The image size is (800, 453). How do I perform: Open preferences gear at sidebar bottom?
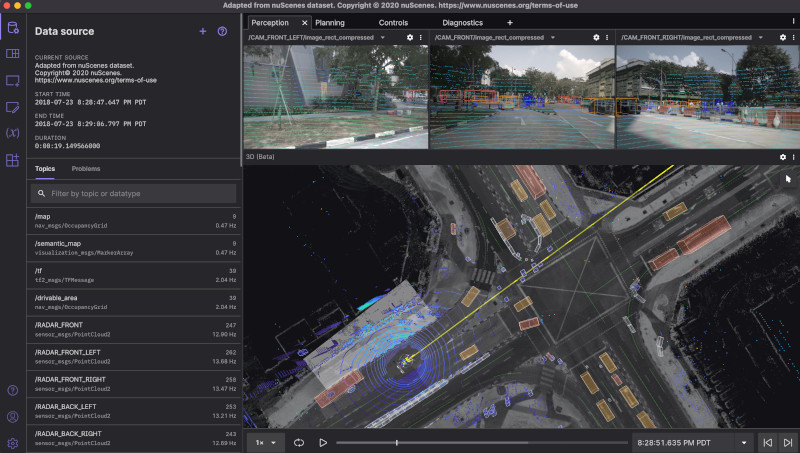point(12,443)
